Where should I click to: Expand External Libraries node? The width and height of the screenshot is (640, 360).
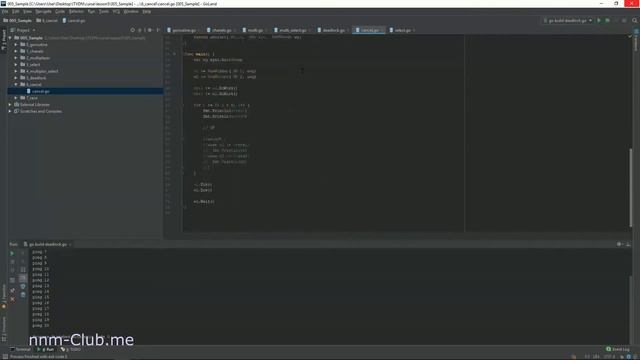(10, 104)
